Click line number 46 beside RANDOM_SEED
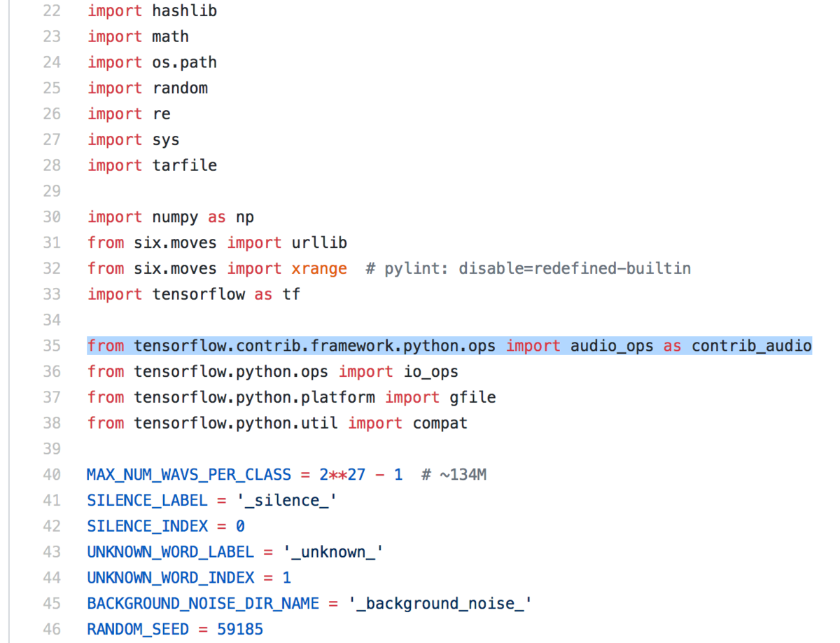Viewport: 840px width, 643px height. coord(52,628)
